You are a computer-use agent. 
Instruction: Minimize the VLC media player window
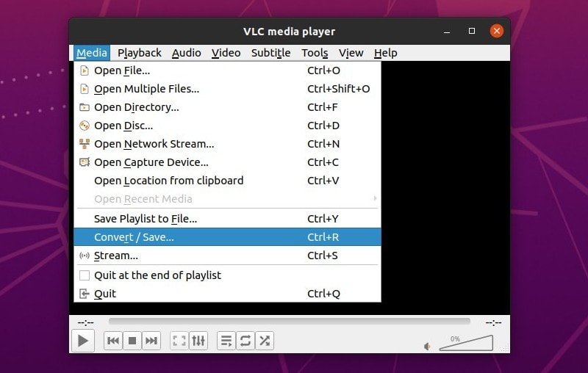[447, 32]
